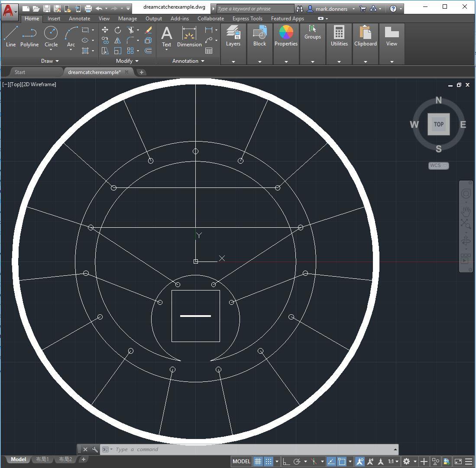Image resolution: width=476 pixels, height=468 pixels.
Task: Open the Express Tools tab
Action: click(x=247, y=19)
